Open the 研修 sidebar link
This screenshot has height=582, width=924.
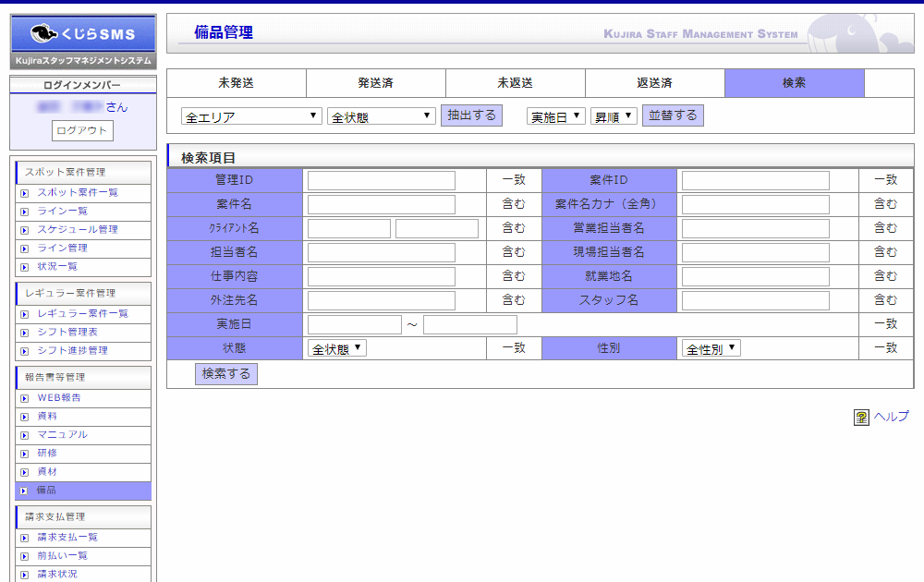tap(47, 453)
